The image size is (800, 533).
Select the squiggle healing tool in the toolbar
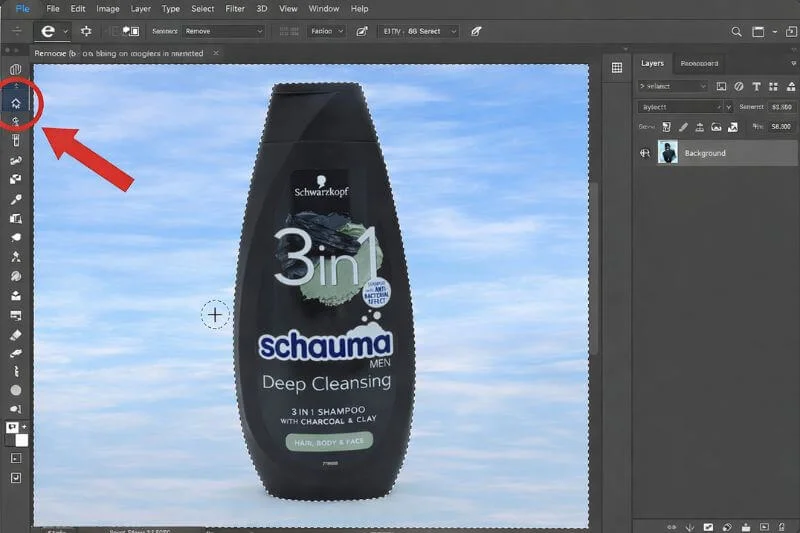tap(16, 160)
